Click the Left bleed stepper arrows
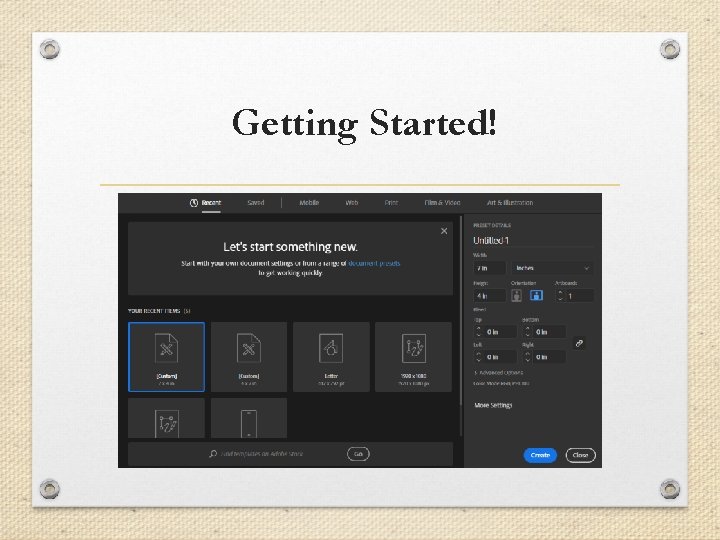The width and height of the screenshot is (720, 540). coord(478,357)
